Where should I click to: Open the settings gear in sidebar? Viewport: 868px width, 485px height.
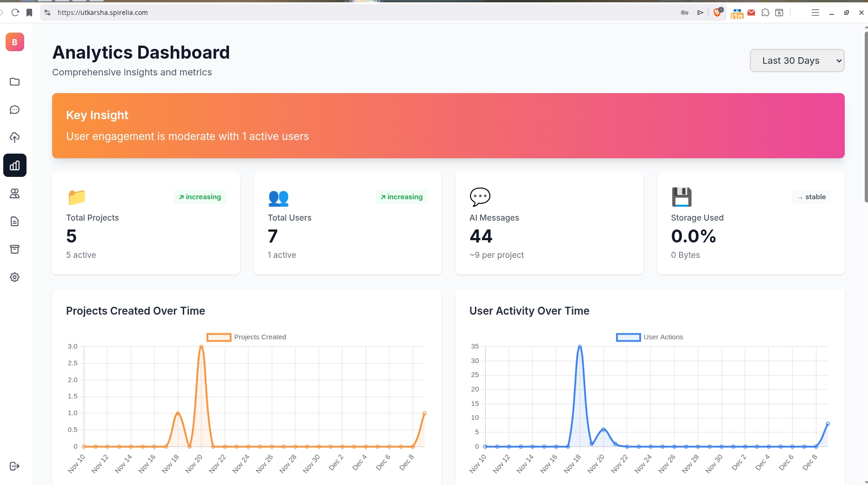(15, 277)
